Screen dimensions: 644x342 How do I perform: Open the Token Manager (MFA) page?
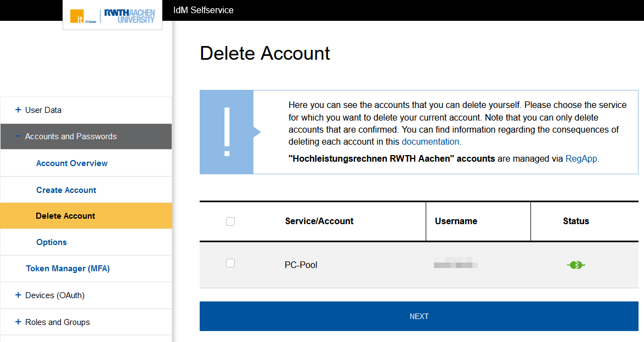68,269
